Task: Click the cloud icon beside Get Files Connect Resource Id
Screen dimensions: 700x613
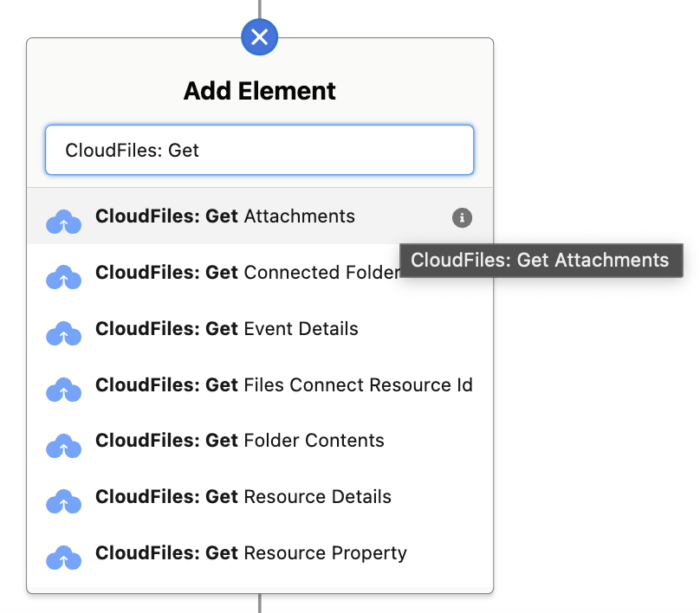Action: 63,390
